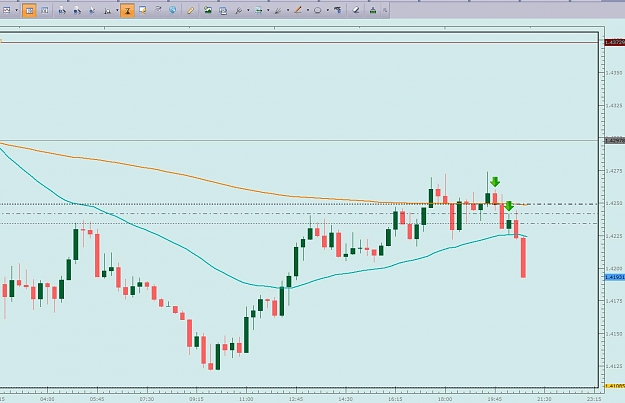This screenshot has width=625, height=403.
Task: Click the 1.4275 price axis value
Action: tap(614, 171)
